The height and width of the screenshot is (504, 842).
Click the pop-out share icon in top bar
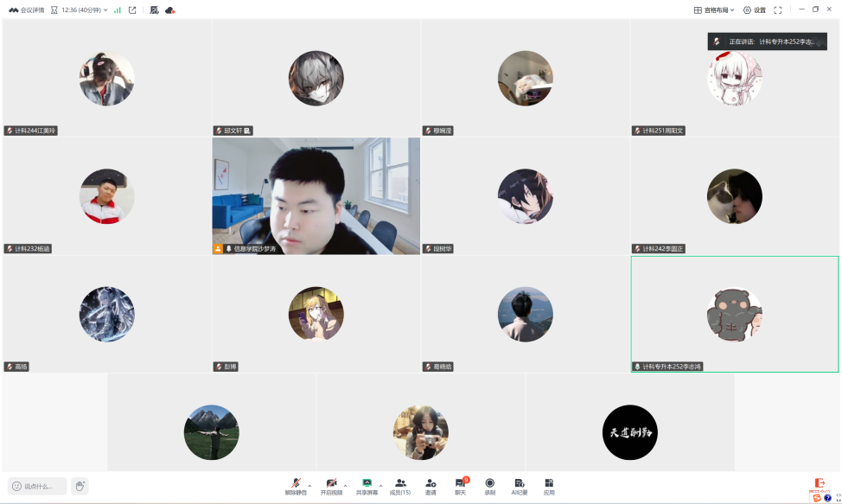point(132,10)
